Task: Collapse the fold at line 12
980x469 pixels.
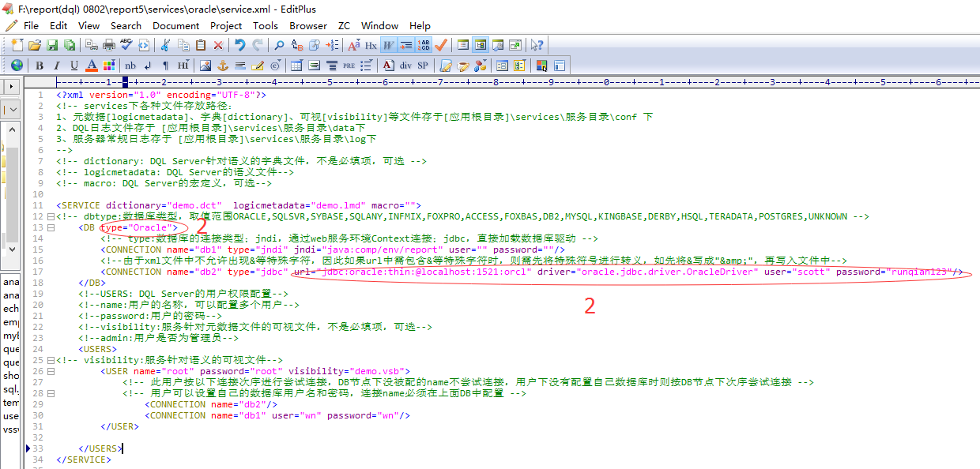Action: pos(51,216)
